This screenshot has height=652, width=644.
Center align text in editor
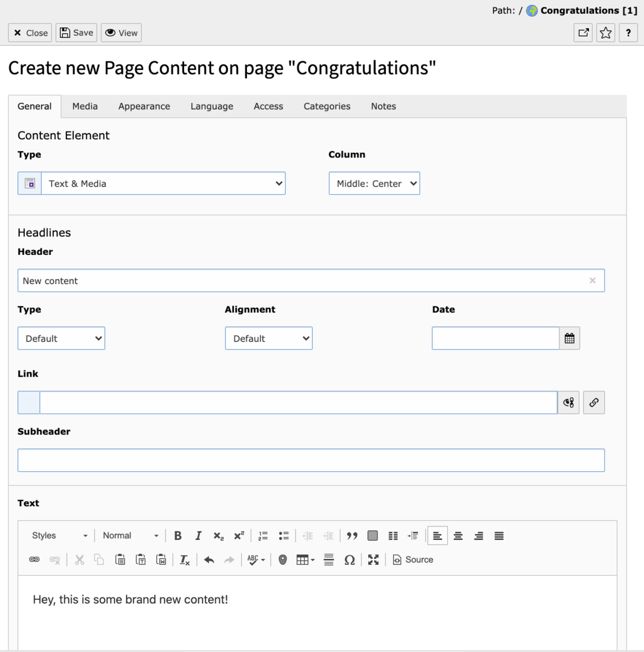click(x=458, y=536)
